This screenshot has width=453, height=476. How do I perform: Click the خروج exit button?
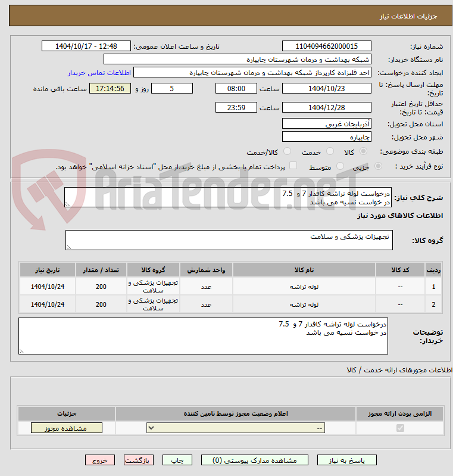(100, 461)
